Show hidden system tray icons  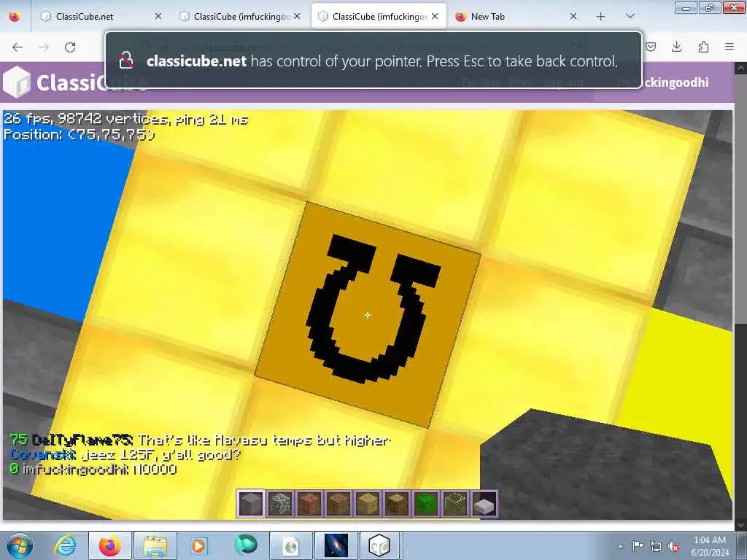coord(620,546)
